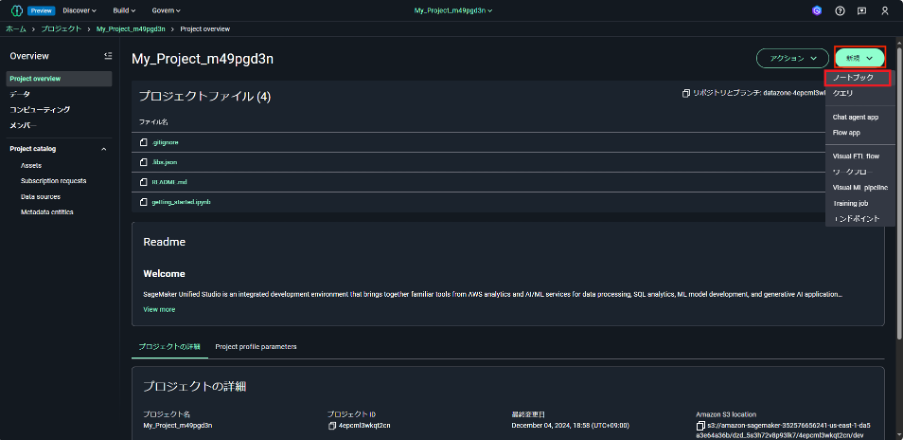
Task: Click View more in the Readme
Action: coord(159,310)
